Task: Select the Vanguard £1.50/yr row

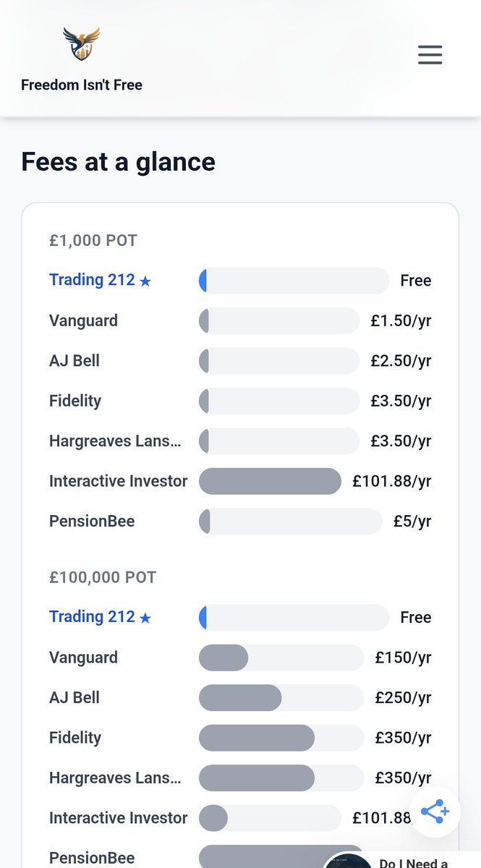Action: pos(240,320)
